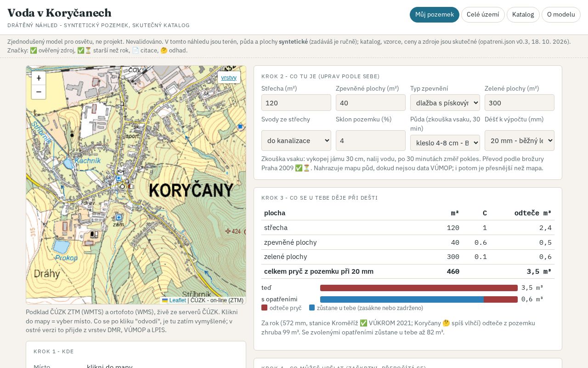Go to the Katalog tab
This screenshot has height=368, width=588.
click(x=523, y=15)
